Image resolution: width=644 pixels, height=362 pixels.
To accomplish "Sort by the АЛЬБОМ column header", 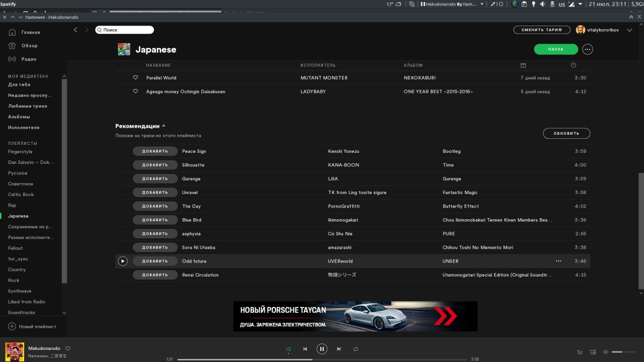I will [x=413, y=65].
